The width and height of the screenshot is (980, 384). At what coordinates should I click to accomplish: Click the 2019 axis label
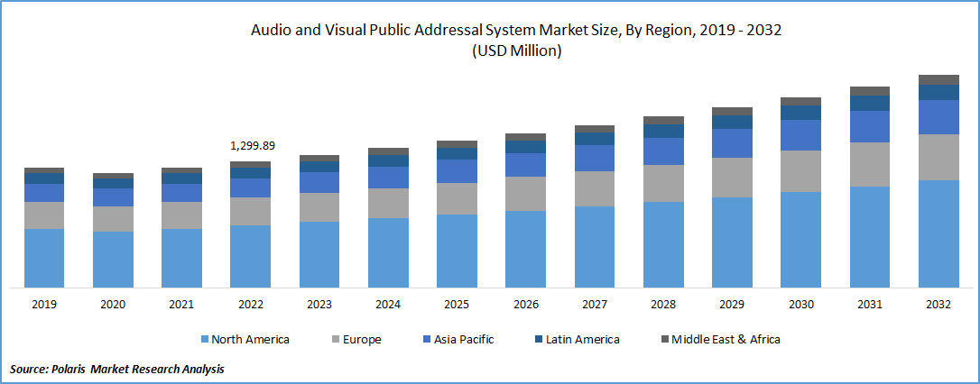coord(44,305)
